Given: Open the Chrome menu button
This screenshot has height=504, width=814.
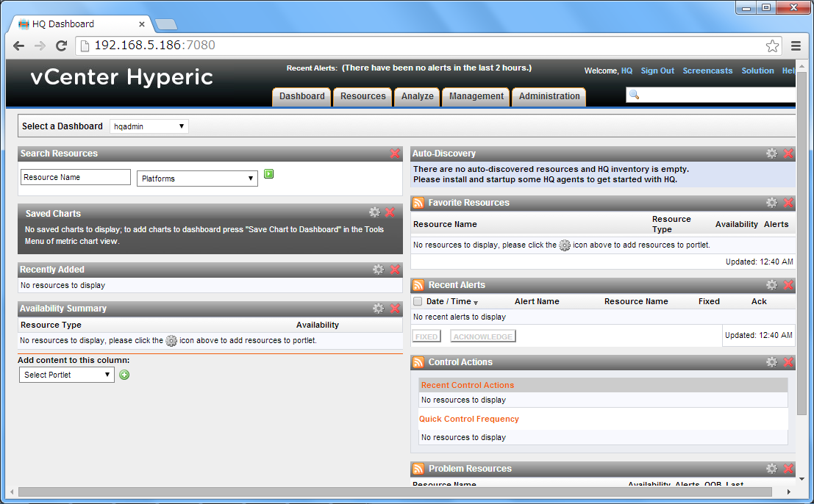Looking at the screenshot, I should [796, 46].
